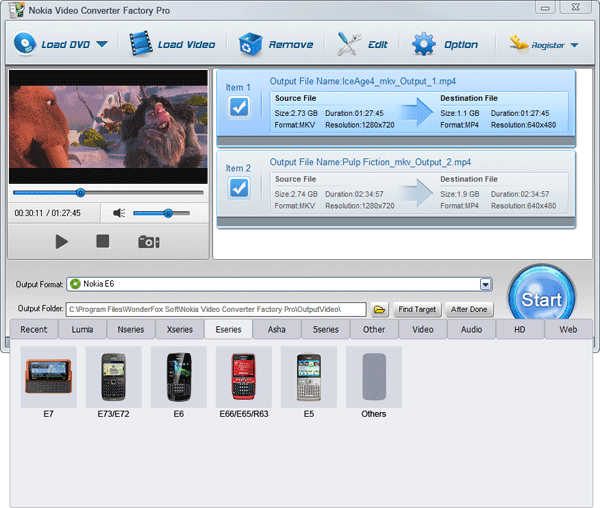Open the Output Format dropdown arrow
This screenshot has width=600, height=508.
pos(486,284)
